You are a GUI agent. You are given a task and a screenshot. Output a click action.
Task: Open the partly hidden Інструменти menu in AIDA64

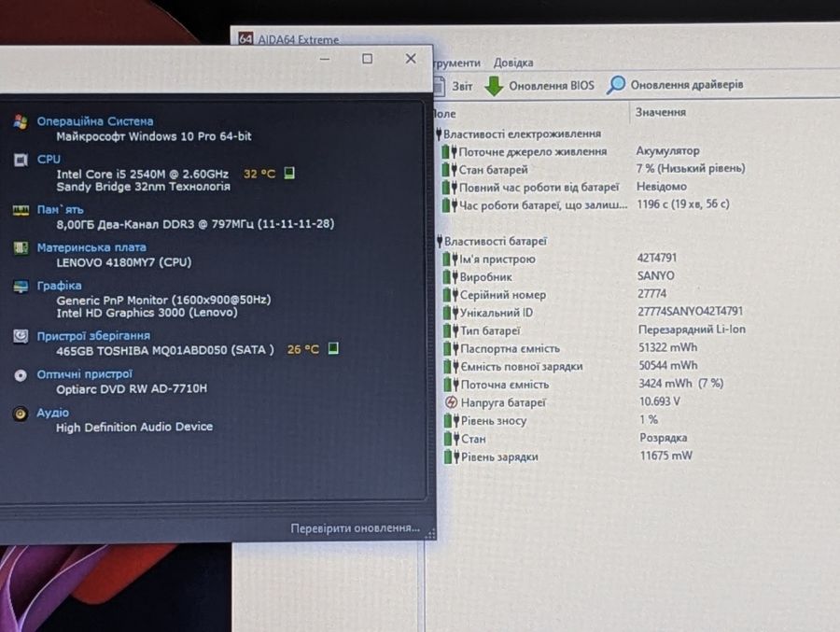457,63
